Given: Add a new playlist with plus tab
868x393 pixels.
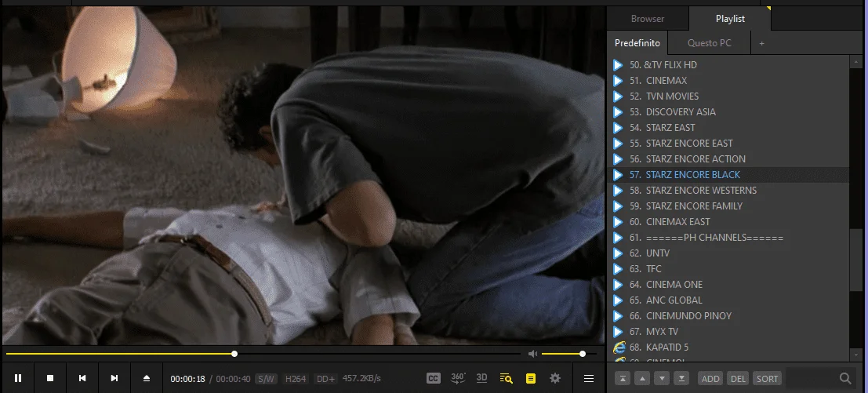Looking at the screenshot, I should [x=761, y=42].
